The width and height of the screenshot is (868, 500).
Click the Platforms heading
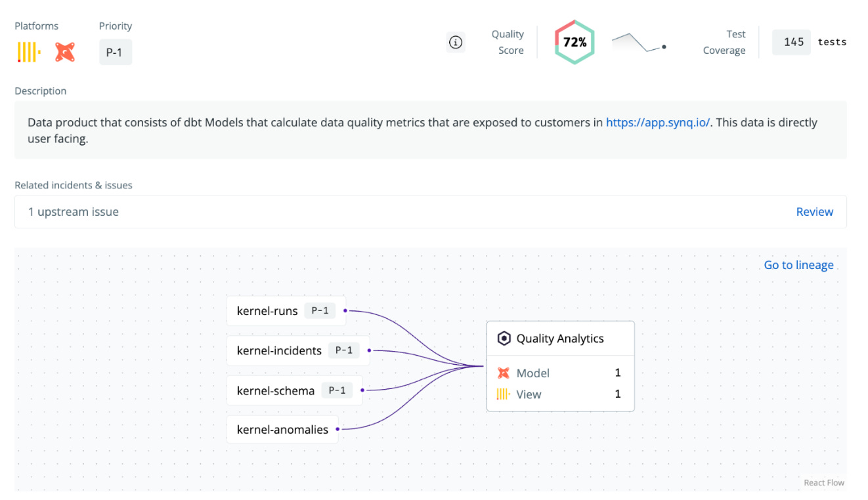coord(37,26)
